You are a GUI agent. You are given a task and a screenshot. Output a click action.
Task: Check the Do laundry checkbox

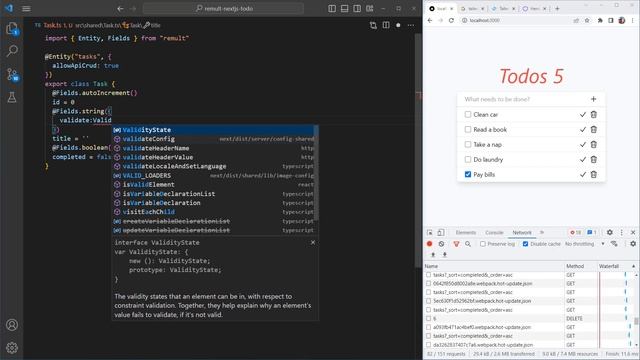pos(468,160)
